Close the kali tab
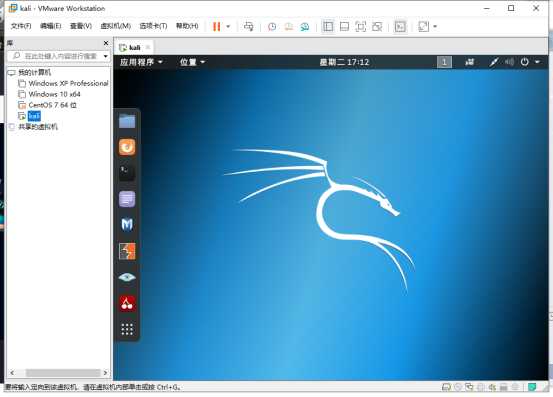The width and height of the screenshot is (553, 397). pos(148,47)
